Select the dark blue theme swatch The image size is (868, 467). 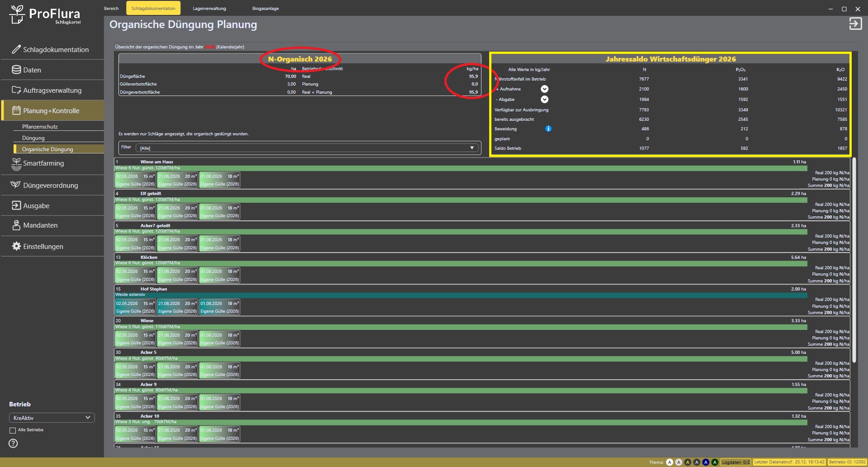706,462
